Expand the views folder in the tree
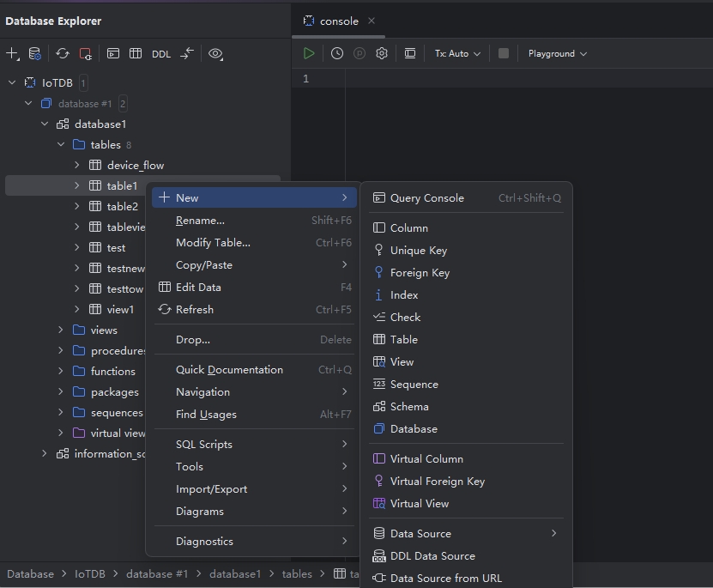Viewport: 713px width, 588px height. pos(61,330)
